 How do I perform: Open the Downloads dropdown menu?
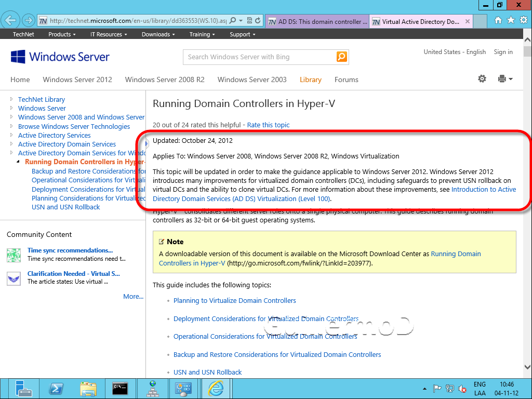[158, 34]
